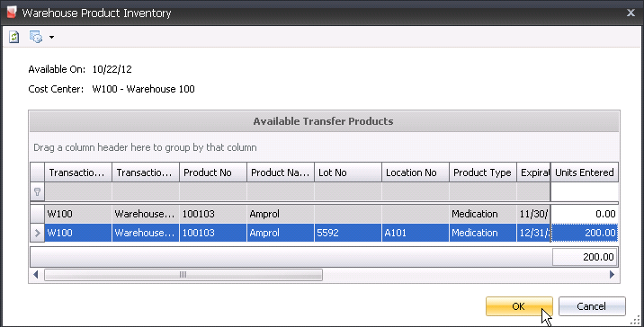This screenshot has width=644, height=327.
Task: Click the horizontal scrollbar right arrow
Action: (612, 275)
